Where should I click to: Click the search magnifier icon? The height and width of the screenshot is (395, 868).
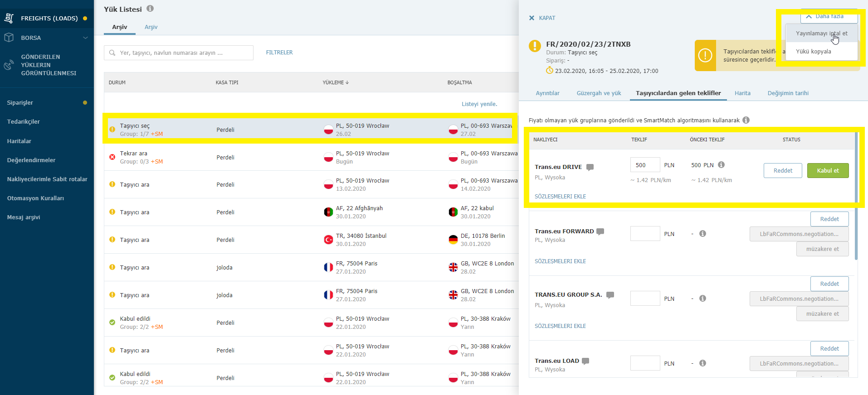coord(112,53)
